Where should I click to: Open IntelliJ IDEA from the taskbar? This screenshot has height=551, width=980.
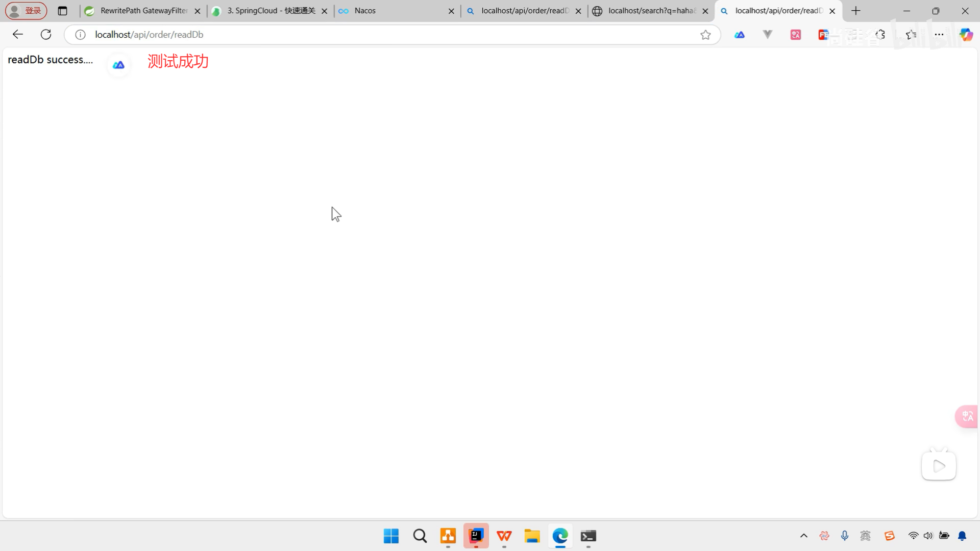click(x=476, y=536)
